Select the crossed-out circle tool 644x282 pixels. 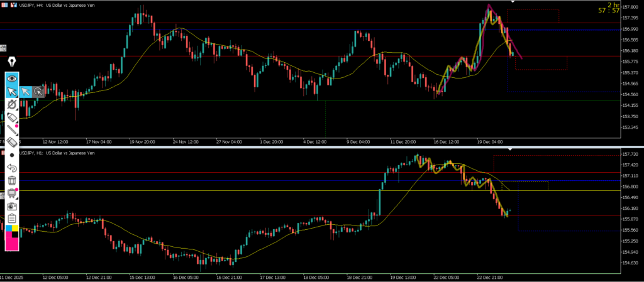click(12, 105)
